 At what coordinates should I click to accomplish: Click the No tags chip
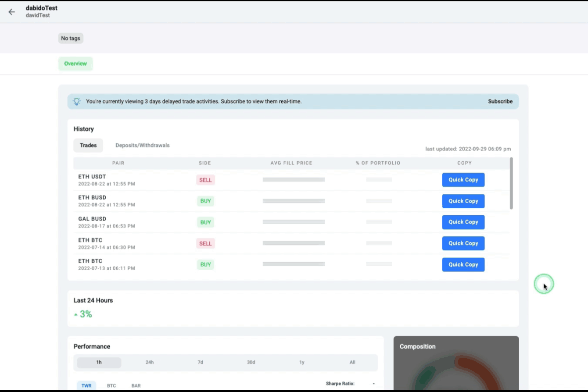click(x=71, y=38)
